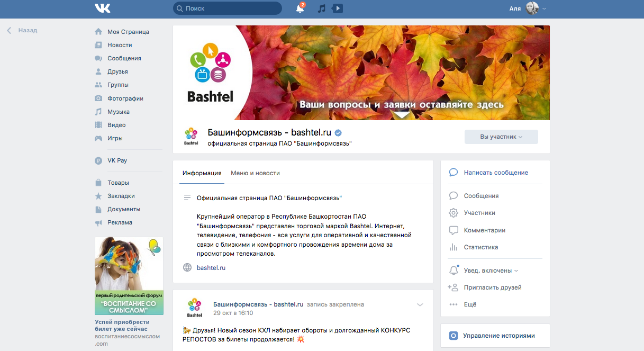Screen dimensions: 644x351
Task: Open the bashtel.ru website link
Action: click(211, 268)
